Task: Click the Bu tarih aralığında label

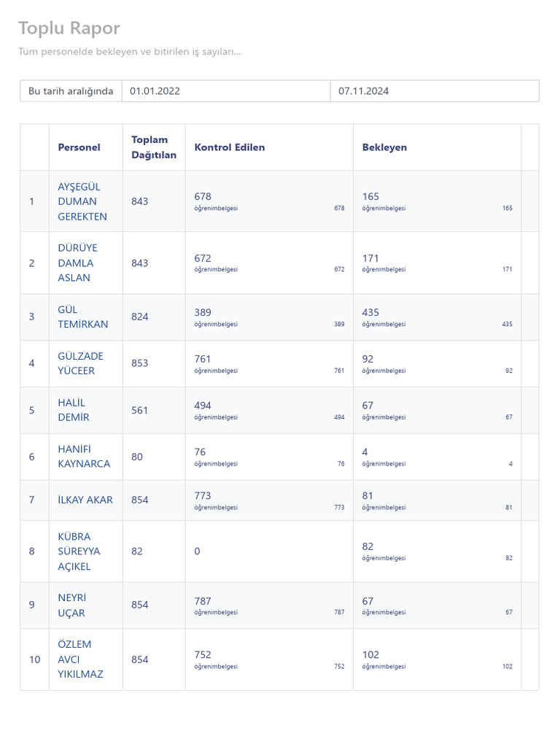Action: [x=71, y=91]
